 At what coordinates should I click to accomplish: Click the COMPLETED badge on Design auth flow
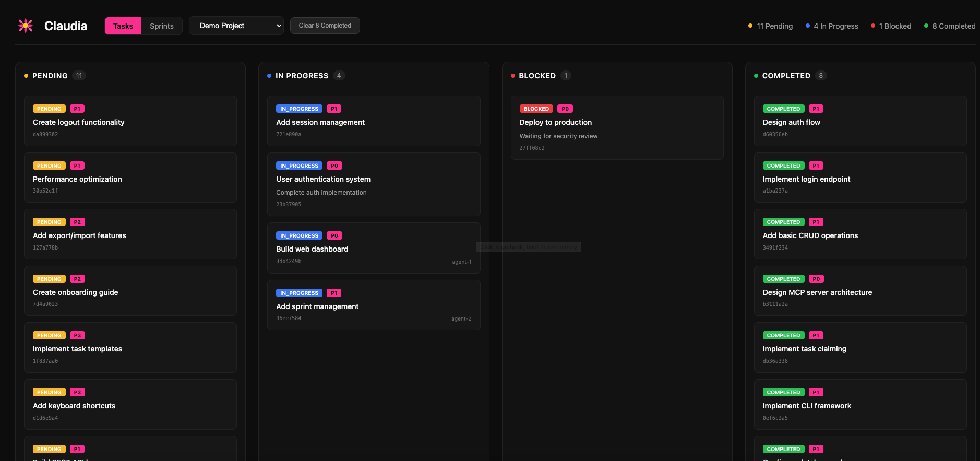[783, 109]
